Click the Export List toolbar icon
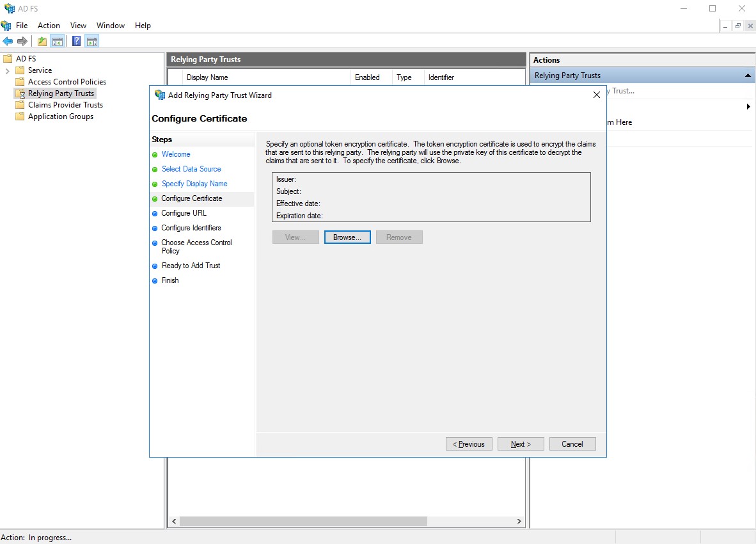Image resolution: width=756 pixels, height=544 pixels. [x=41, y=40]
